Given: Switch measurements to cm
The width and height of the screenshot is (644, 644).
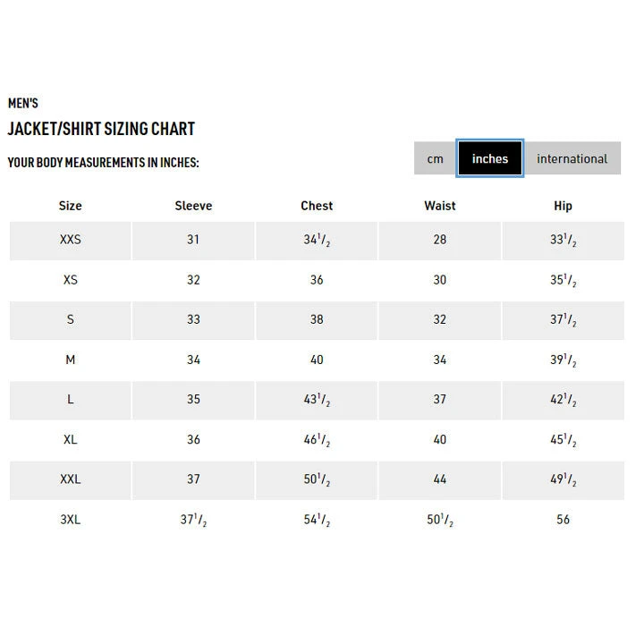Looking at the screenshot, I should click(435, 158).
